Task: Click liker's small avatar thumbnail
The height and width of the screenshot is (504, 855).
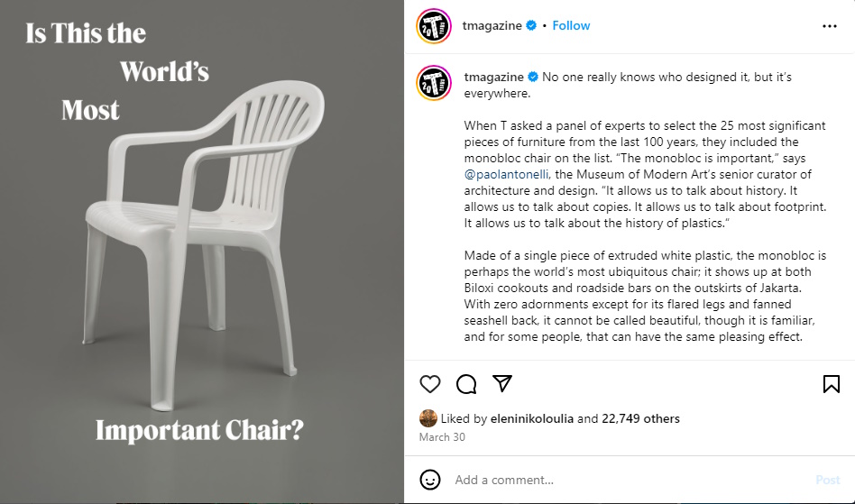Action: tap(428, 418)
